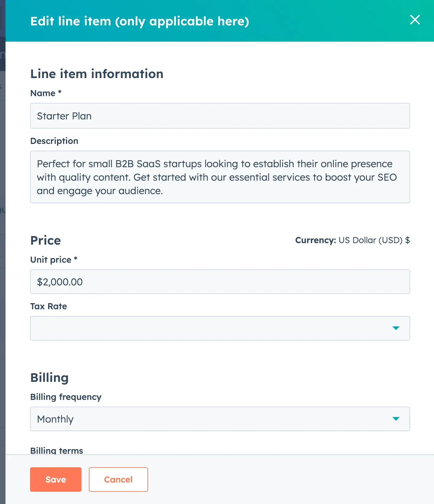Click the Unit price label
434x504 pixels.
click(x=51, y=260)
